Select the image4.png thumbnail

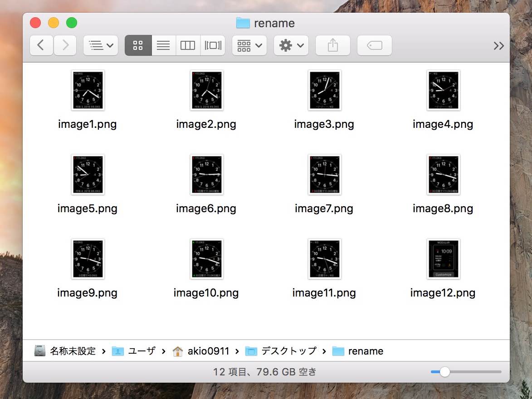pos(444,90)
